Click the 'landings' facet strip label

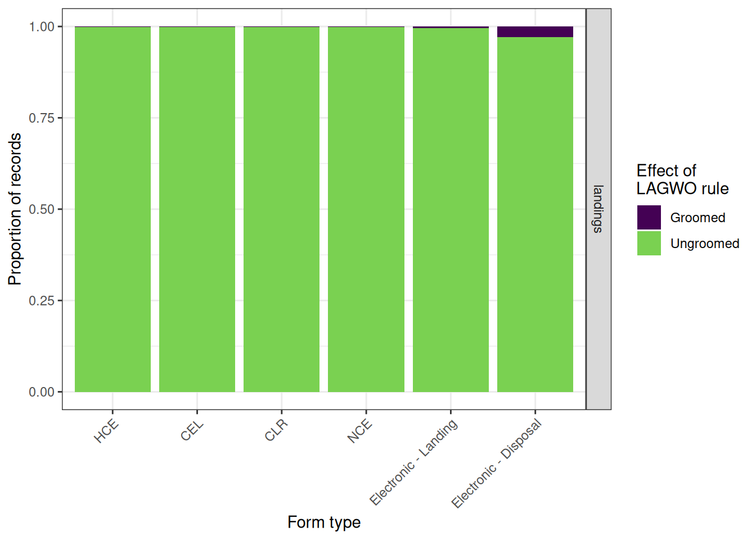tap(598, 209)
